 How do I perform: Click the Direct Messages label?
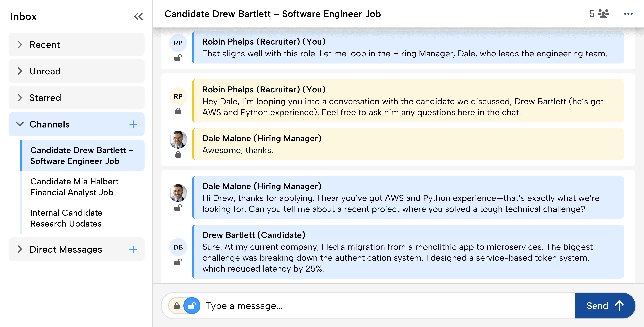click(66, 250)
